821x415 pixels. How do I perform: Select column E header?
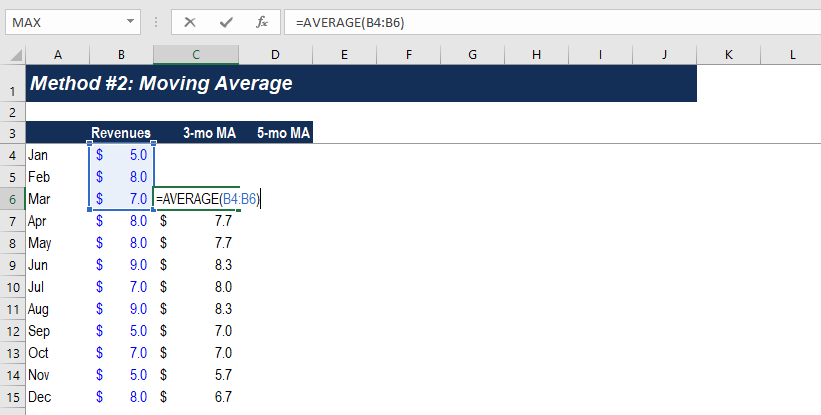pyautogui.click(x=345, y=54)
